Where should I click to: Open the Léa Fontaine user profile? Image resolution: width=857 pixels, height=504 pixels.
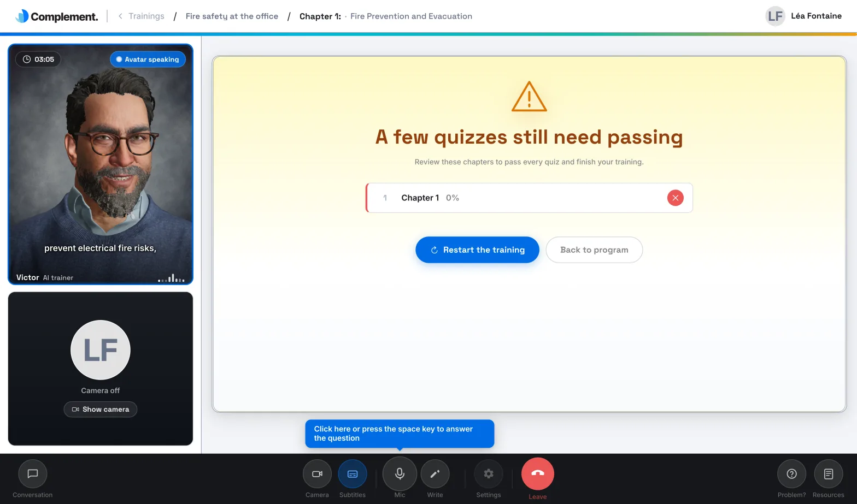tap(803, 16)
